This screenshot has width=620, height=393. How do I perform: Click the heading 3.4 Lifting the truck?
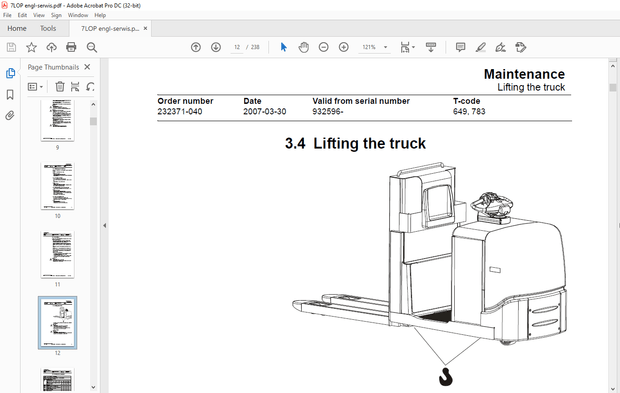pos(355,143)
